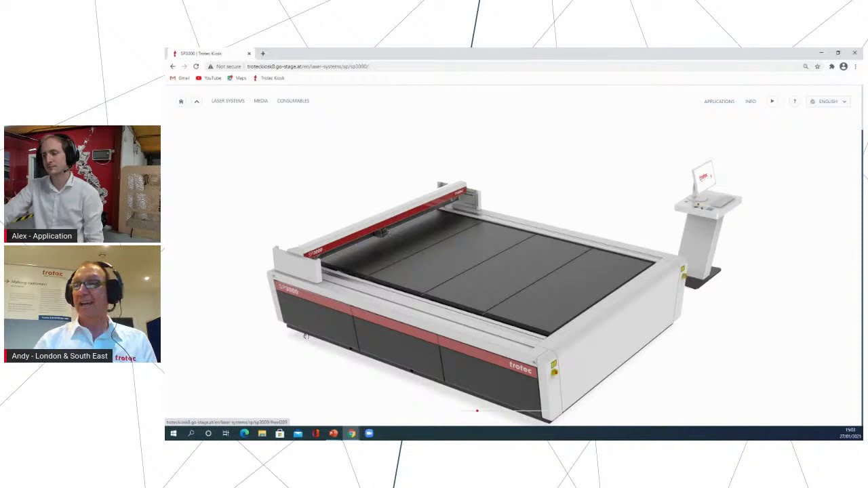Click the taskbar clock and date
868x488 pixels.
click(850, 433)
